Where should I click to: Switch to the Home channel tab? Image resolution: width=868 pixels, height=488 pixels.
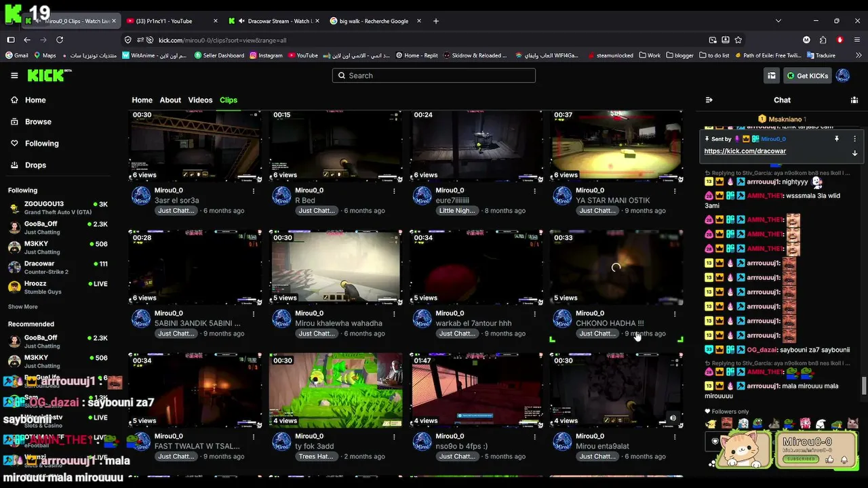[x=142, y=100]
